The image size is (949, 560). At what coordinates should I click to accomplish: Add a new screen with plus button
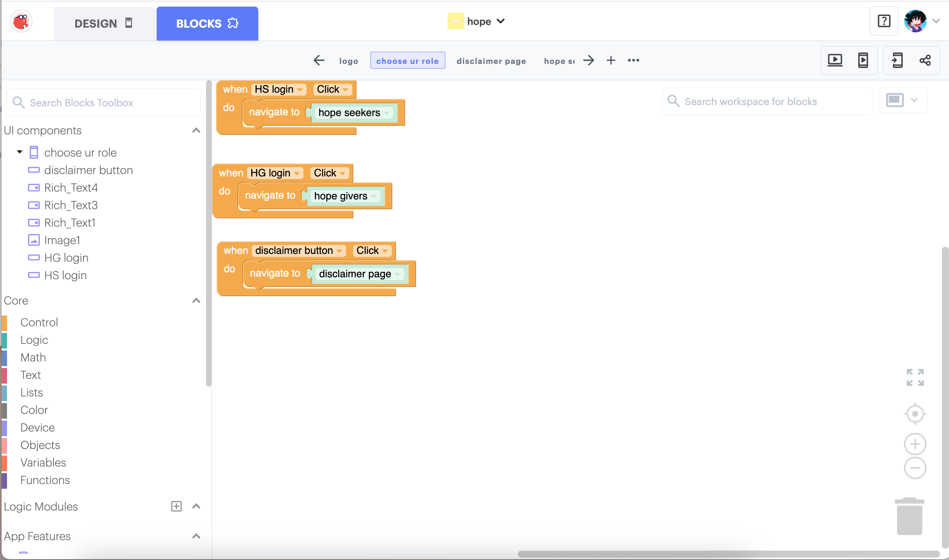(611, 60)
